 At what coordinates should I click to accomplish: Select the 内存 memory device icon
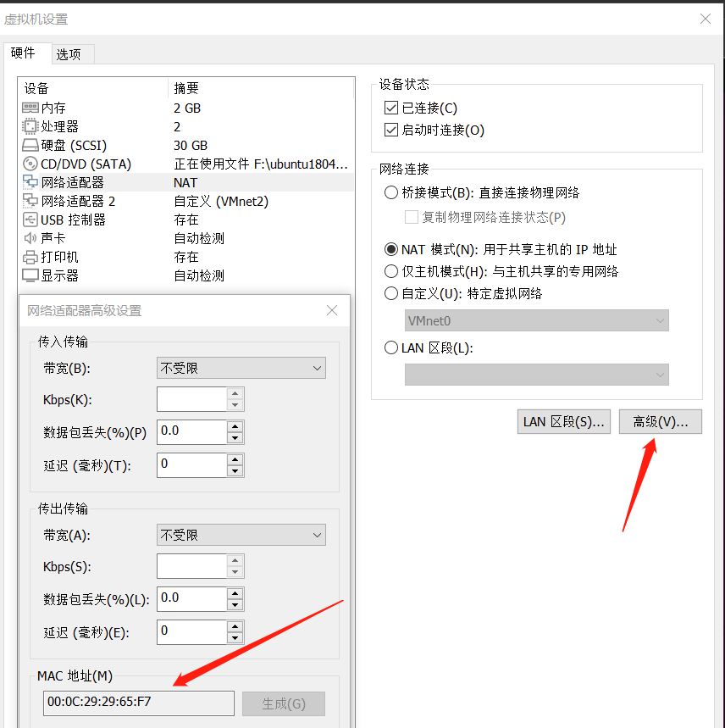[x=30, y=108]
